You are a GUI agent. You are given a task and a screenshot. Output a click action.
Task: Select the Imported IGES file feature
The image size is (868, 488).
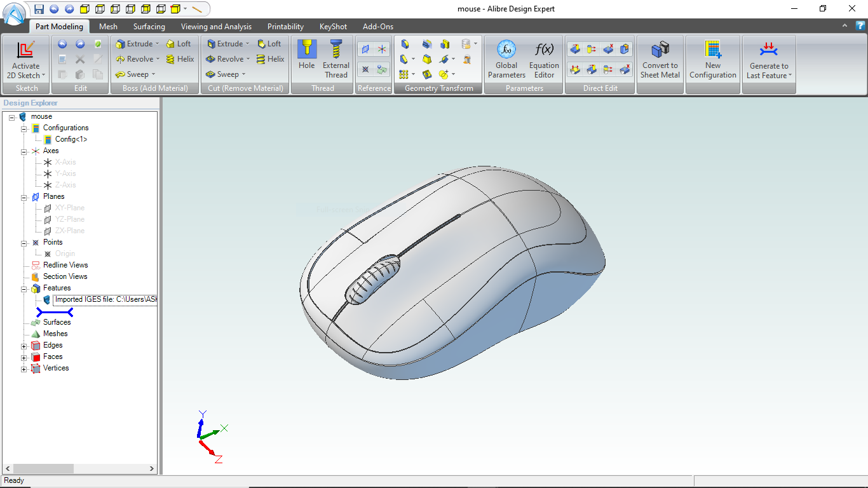105,299
